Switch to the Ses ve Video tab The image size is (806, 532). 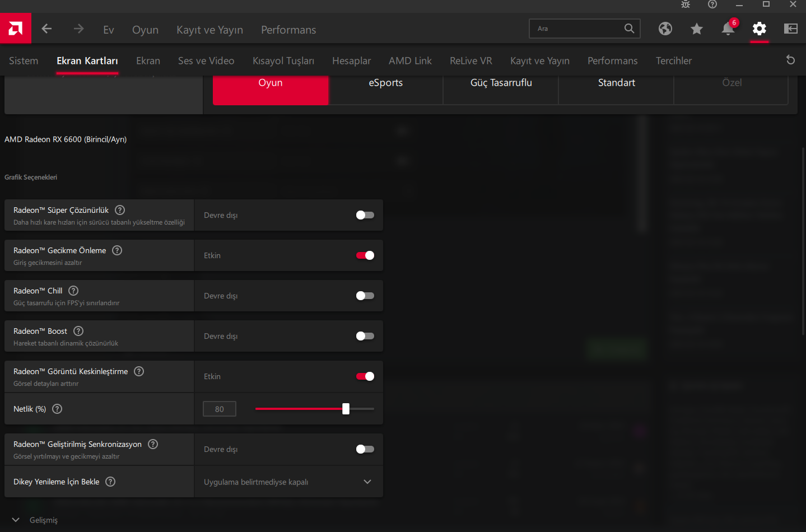click(x=206, y=60)
